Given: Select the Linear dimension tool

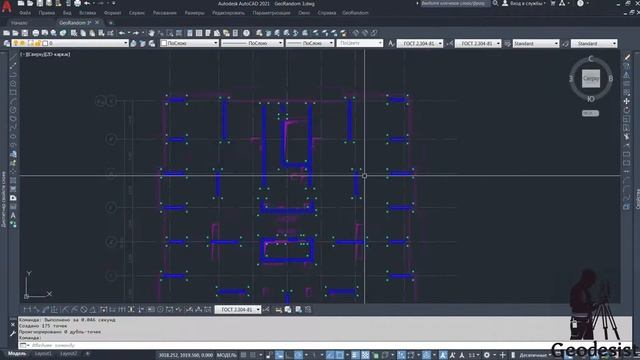Looking at the screenshot, I should pyautogui.click(x=27, y=310).
